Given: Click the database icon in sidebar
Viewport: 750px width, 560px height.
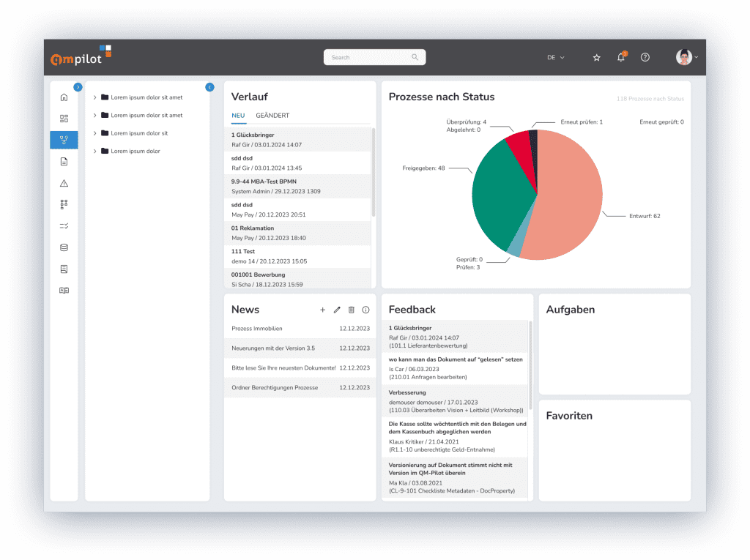Looking at the screenshot, I should (64, 247).
